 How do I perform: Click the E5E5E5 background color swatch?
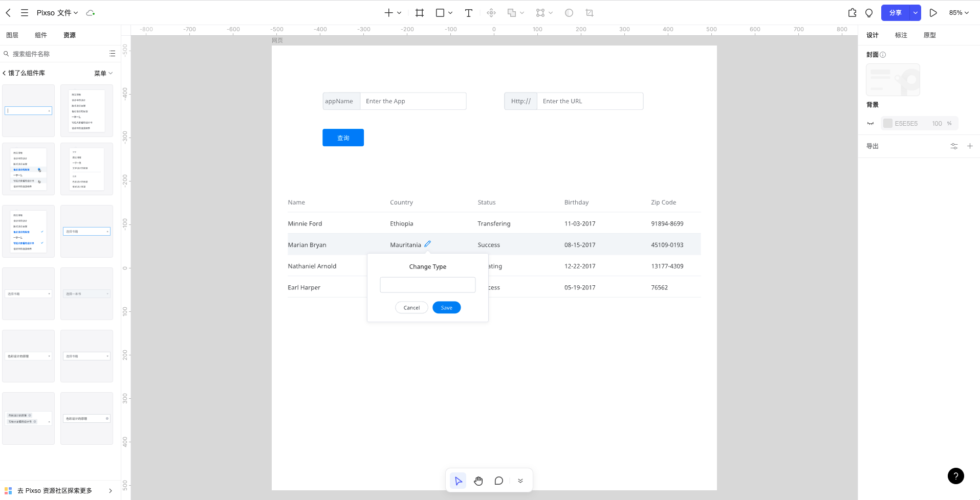pyautogui.click(x=888, y=123)
